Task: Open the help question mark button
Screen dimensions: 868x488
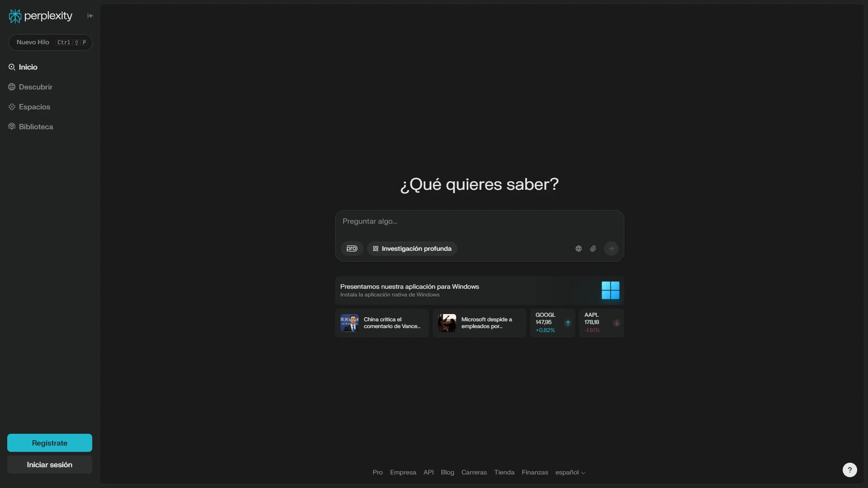Action: (850, 470)
